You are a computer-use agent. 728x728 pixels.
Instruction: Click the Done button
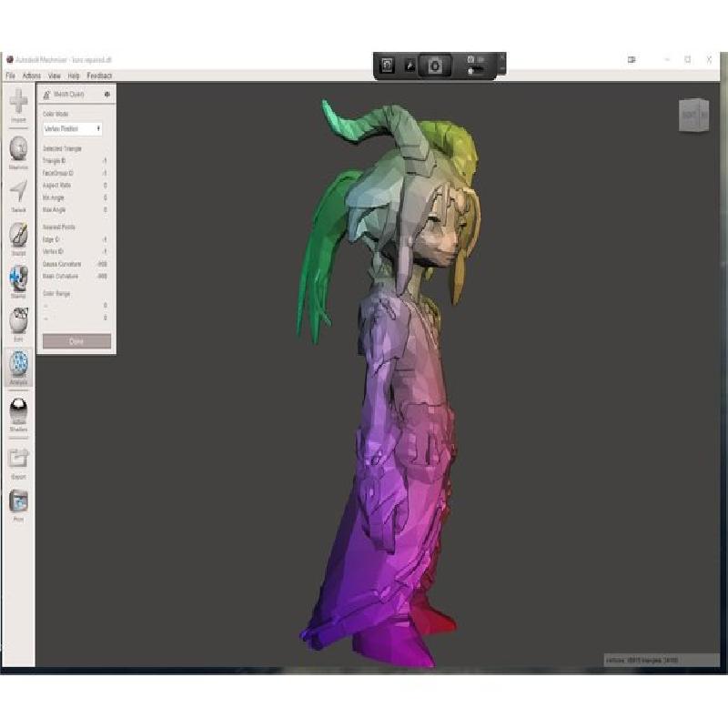click(76, 341)
